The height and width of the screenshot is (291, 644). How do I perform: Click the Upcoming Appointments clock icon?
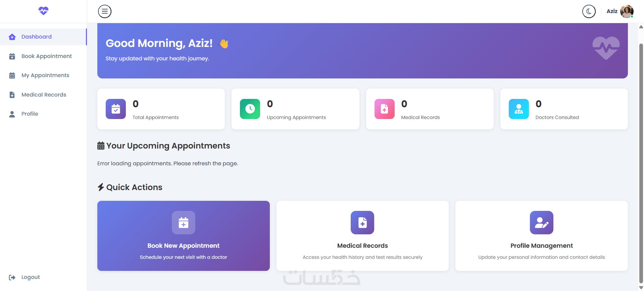[x=250, y=109]
